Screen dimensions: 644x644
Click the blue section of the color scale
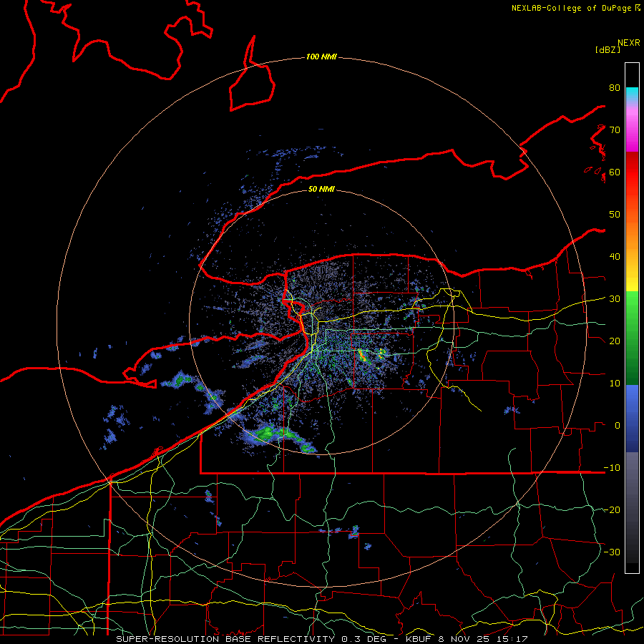pyautogui.click(x=632, y=419)
